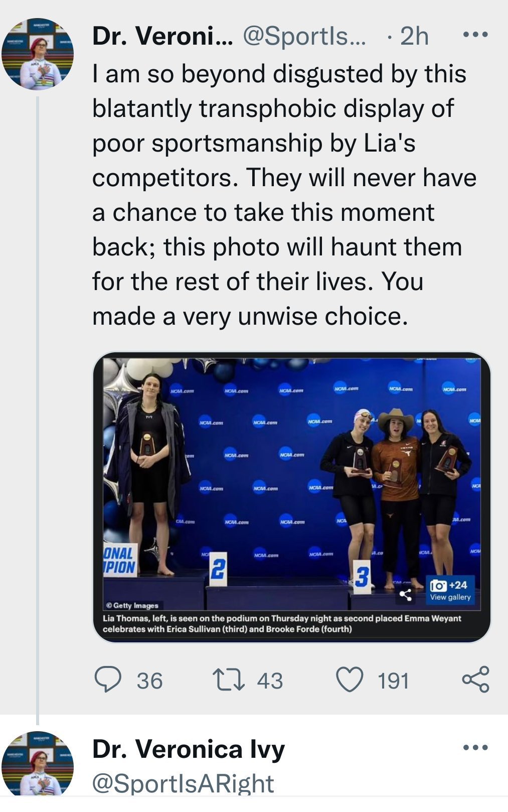Click the Dr. Veronica Ivy display name

189,749
